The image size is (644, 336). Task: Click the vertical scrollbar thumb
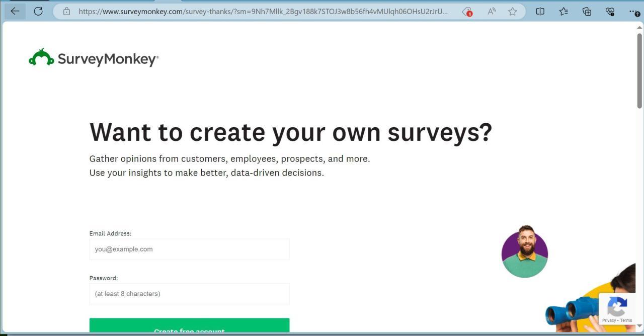point(639,70)
